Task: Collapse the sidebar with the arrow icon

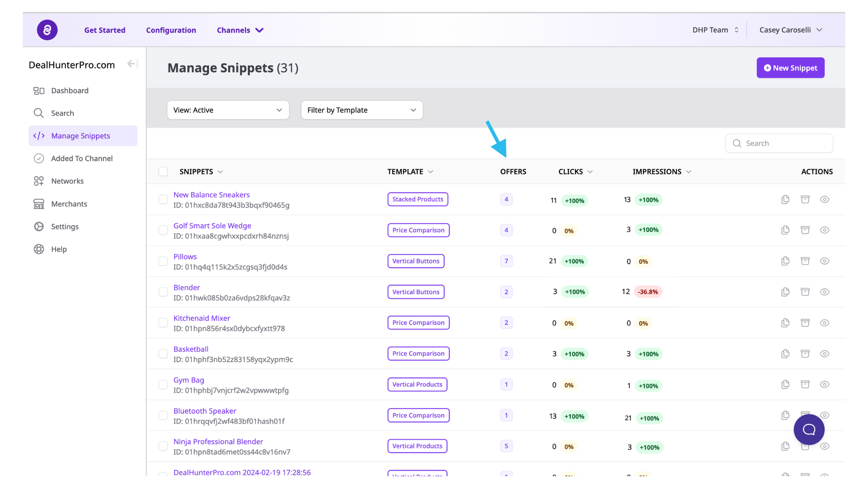Action: tap(132, 64)
